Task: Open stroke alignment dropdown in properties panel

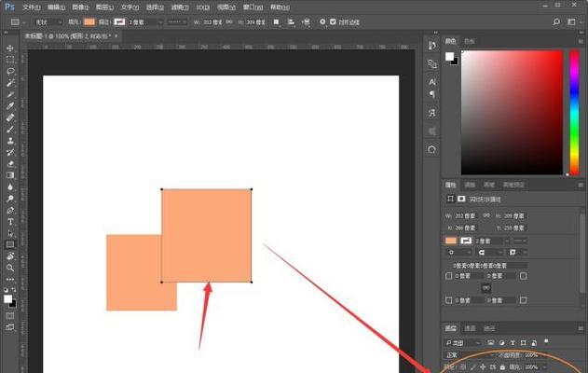Action: point(458,252)
